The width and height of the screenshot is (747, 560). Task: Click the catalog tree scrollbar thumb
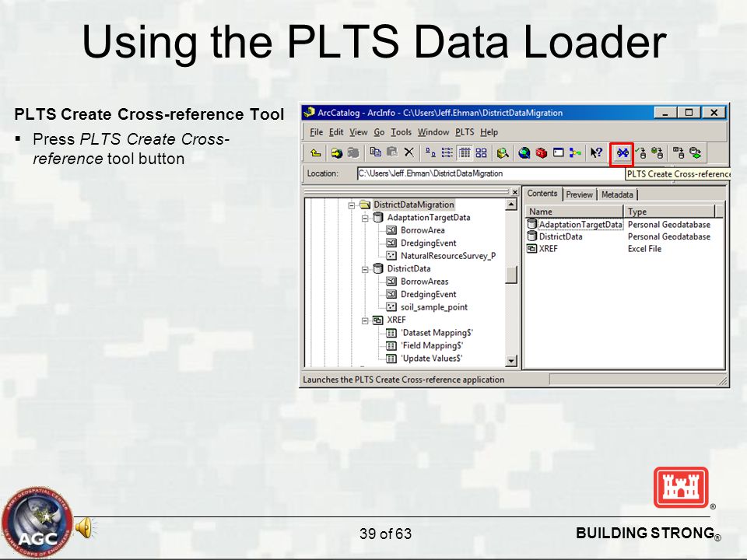click(510, 275)
